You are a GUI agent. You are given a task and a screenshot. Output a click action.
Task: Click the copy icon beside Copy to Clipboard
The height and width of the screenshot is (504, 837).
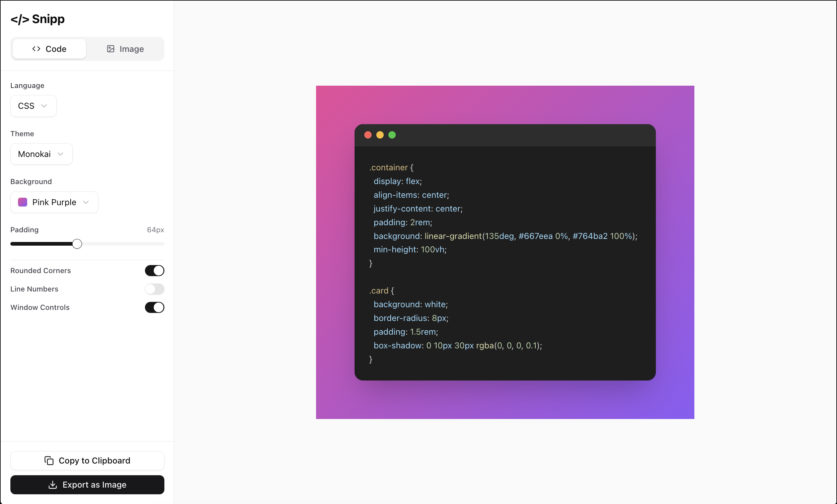(49, 460)
